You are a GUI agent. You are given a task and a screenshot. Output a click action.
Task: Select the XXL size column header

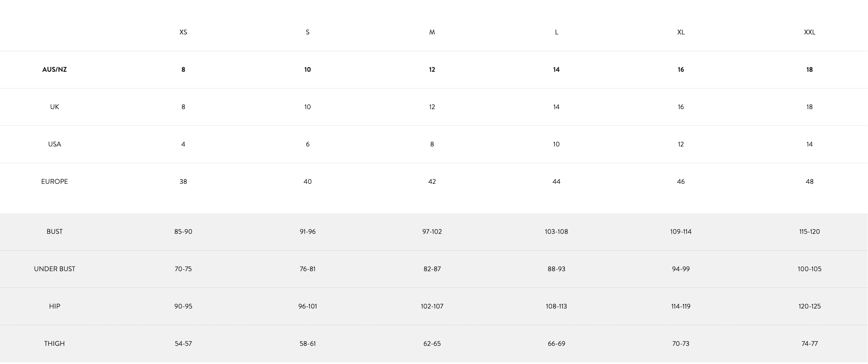(810, 32)
